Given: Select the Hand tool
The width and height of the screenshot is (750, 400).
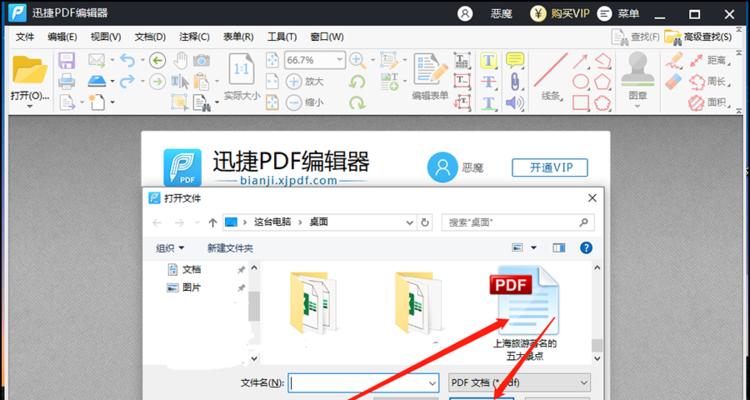Looking at the screenshot, I should 180,60.
